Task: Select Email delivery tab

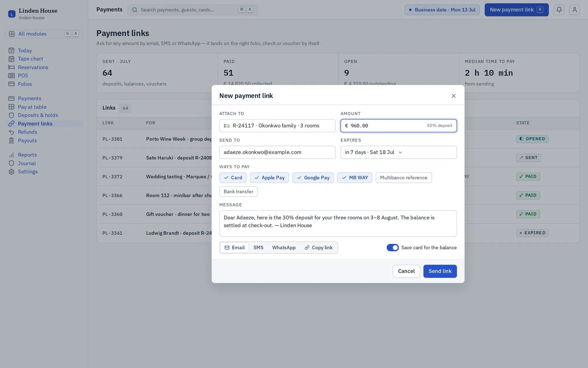Action: point(235,248)
